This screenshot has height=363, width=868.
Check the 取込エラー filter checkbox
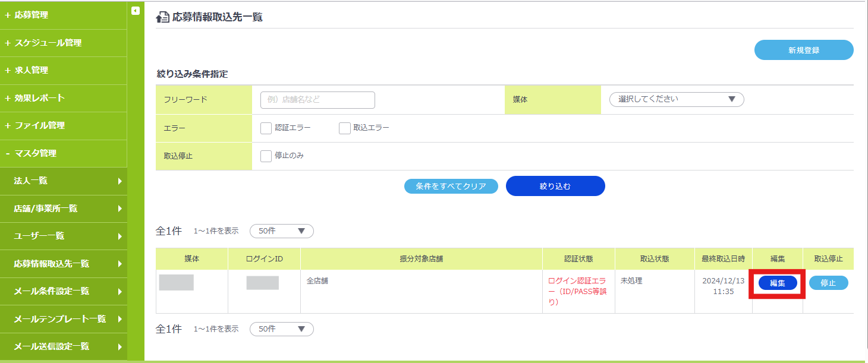(345, 128)
